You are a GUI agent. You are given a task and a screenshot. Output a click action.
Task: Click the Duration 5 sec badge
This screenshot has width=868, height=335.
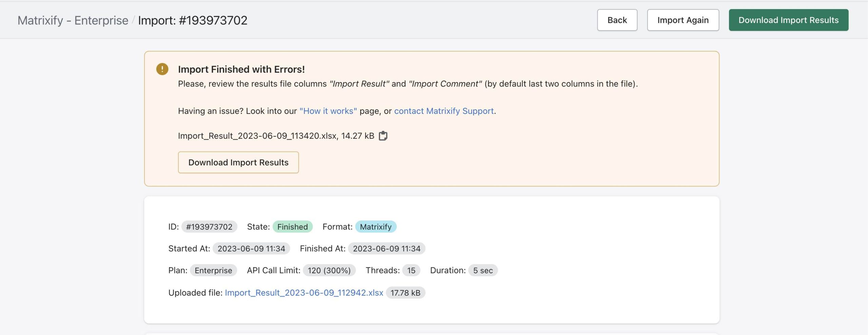(482, 270)
